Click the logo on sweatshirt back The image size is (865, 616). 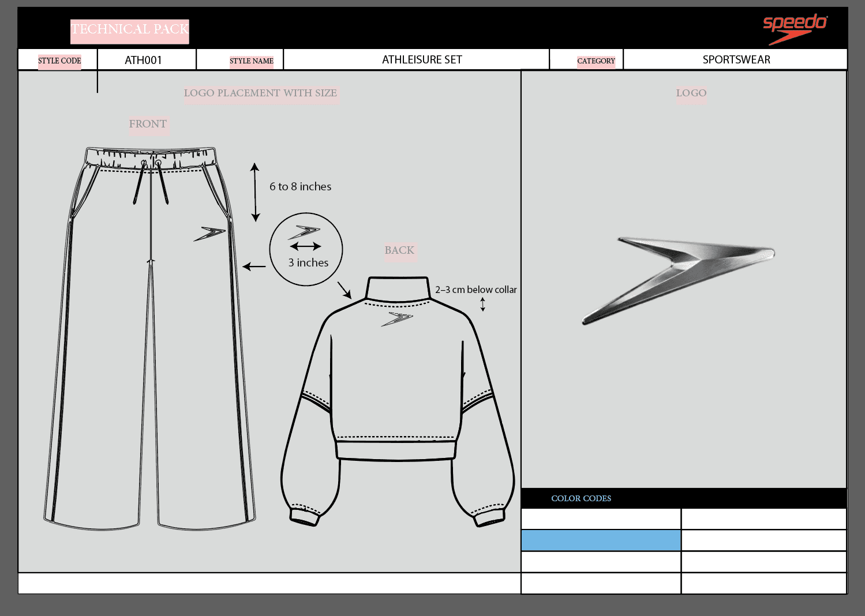(x=398, y=319)
